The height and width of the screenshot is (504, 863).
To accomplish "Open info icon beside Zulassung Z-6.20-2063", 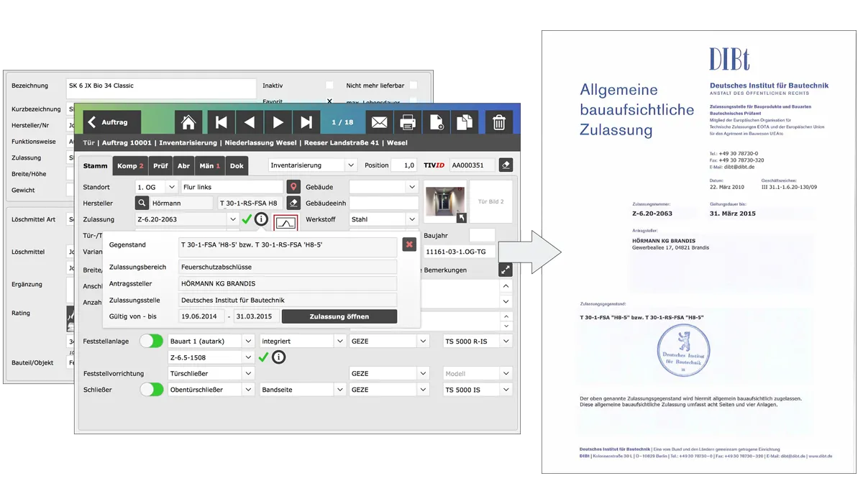I will pyautogui.click(x=261, y=219).
